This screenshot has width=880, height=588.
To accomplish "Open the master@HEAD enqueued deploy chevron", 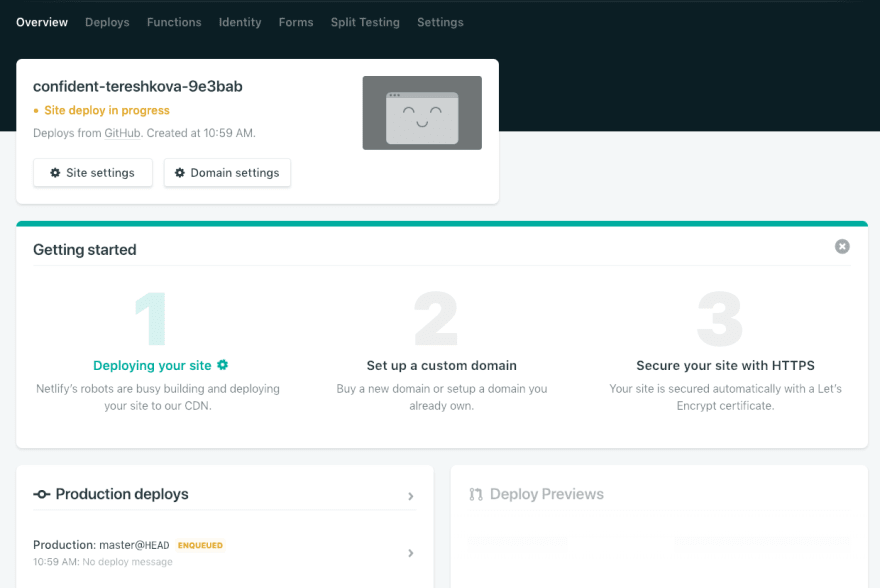I will pyautogui.click(x=411, y=553).
